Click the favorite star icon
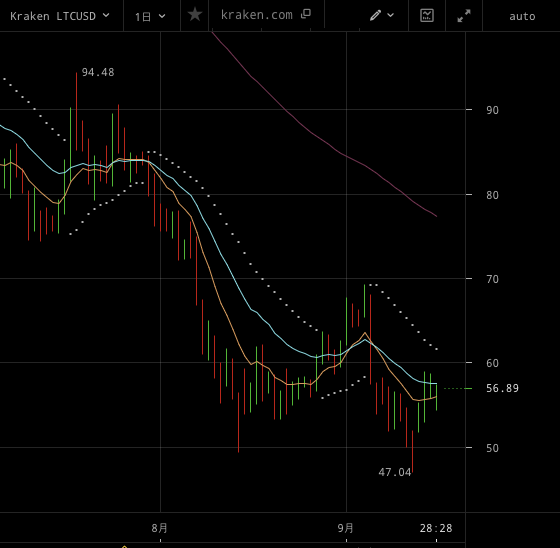This screenshot has height=548, width=560. [x=195, y=15]
